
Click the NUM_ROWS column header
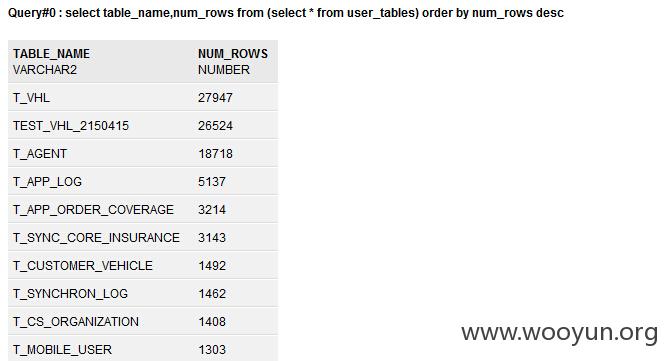pyautogui.click(x=233, y=54)
